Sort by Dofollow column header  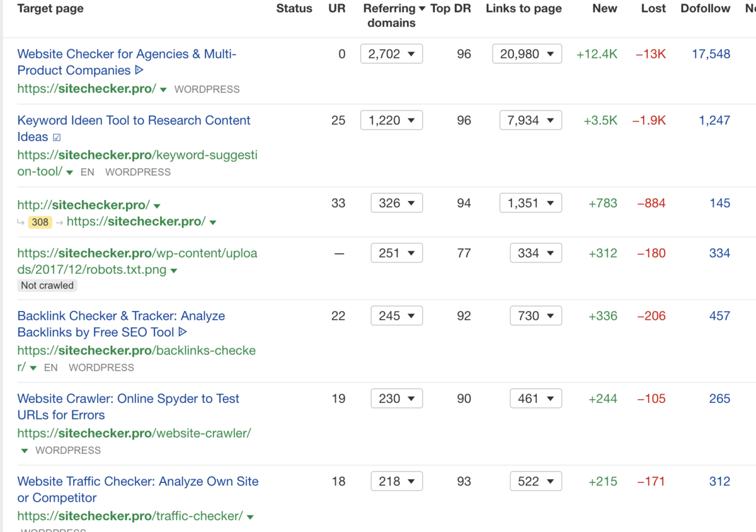pyautogui.click(x=705, y=9)
